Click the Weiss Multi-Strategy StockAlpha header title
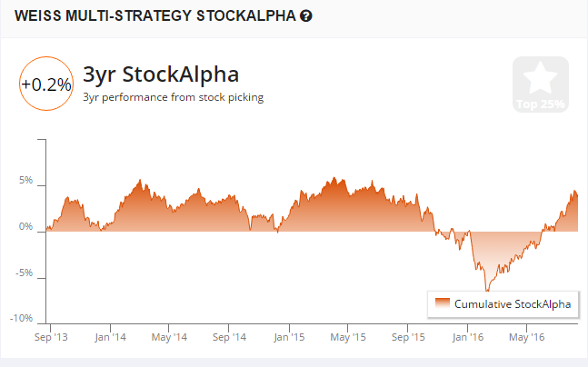The width and height of the screenshot is (588, 367). 154,16
